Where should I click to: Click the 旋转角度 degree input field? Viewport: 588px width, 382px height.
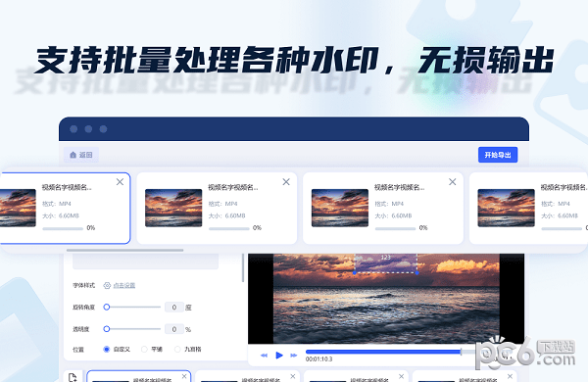coord(174,307)
